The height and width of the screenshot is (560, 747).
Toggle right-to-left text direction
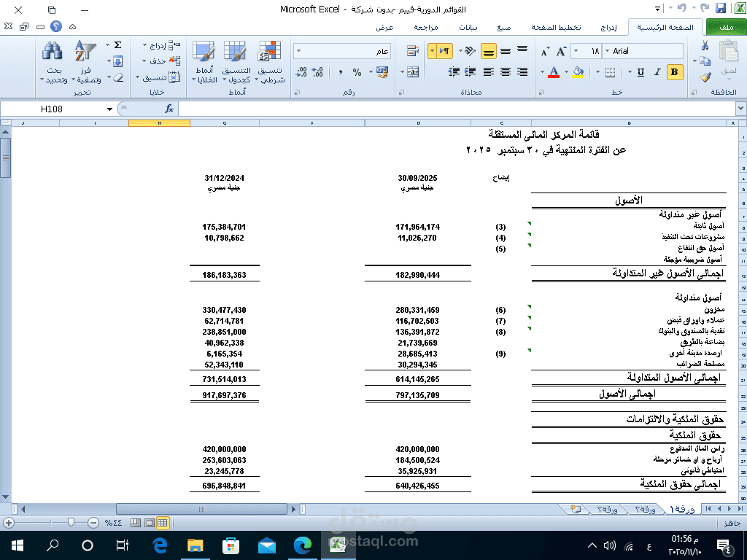pyautogui.click(x=444, y=51)
